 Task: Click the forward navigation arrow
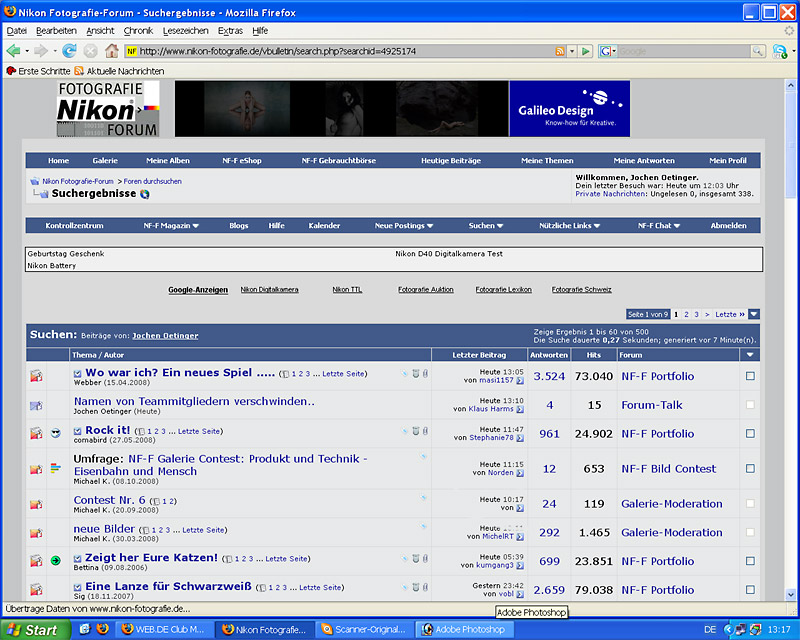[41, 51]
